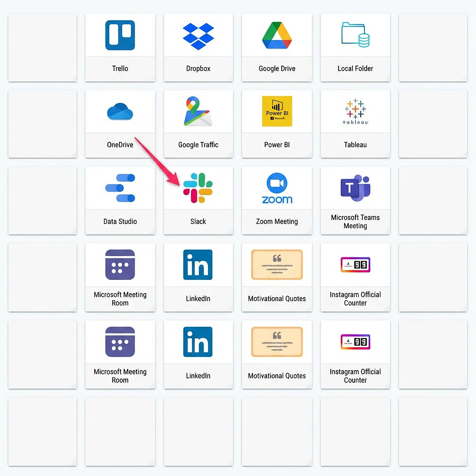Click the 'Microsoft Teams Meeting' label

pos(355,221)
